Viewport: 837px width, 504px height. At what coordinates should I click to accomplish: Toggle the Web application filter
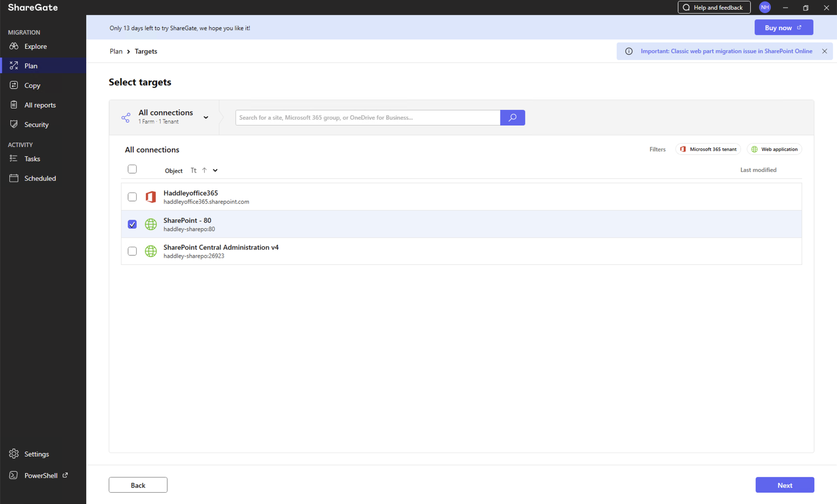pos(774,149)
